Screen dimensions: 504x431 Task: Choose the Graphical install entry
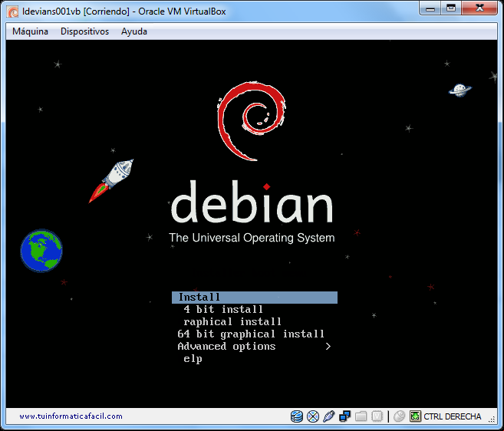232,322
